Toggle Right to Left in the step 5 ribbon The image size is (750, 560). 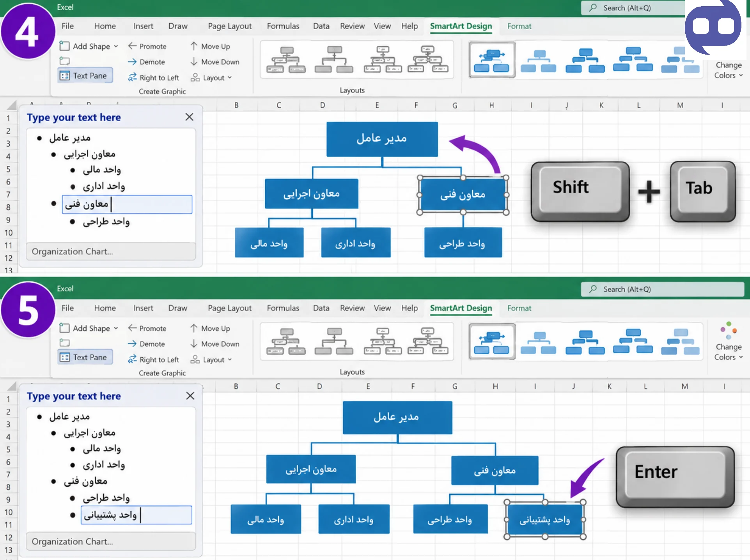(154, 360)
